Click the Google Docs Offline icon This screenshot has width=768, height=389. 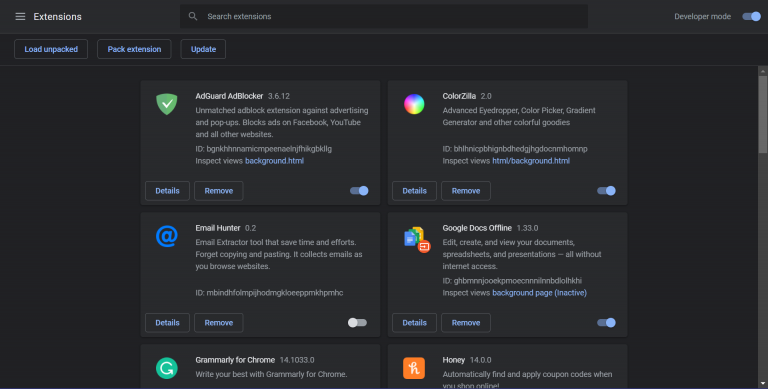tap(416, 240)
